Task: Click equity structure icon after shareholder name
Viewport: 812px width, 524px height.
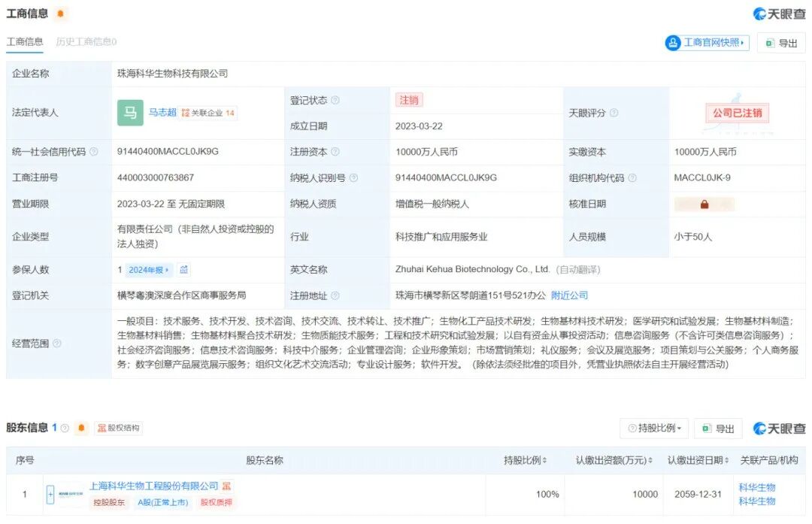Action: pos(226,486)
